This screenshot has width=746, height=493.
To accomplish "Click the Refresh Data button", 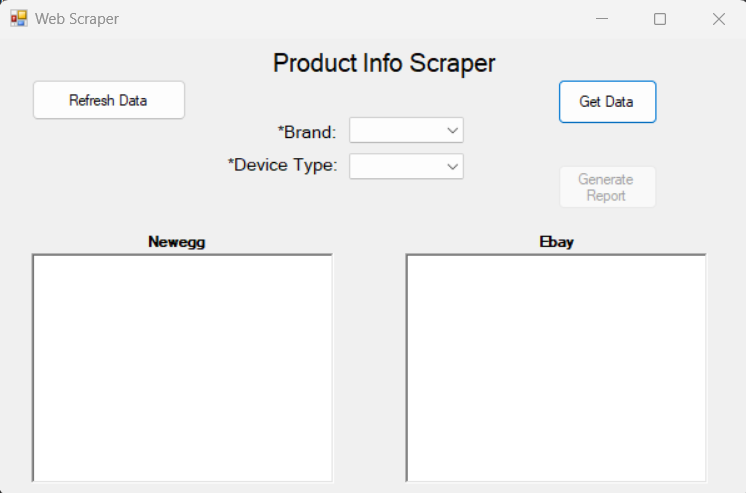I will pyautogui.click(x=109, y=100).
